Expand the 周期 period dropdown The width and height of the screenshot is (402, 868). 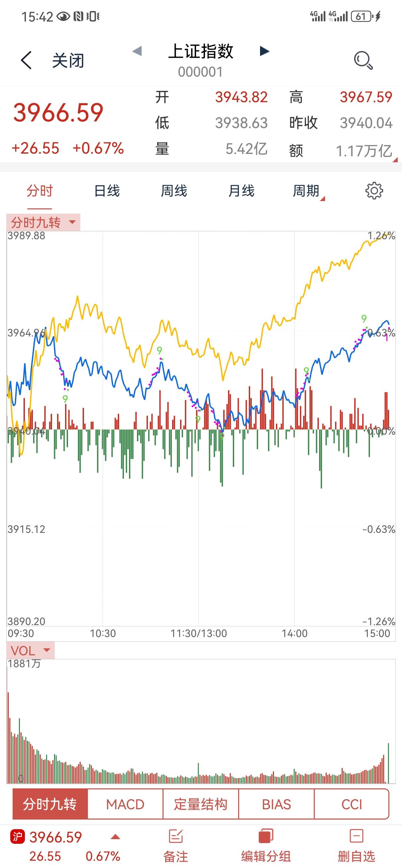coord(308,191)
